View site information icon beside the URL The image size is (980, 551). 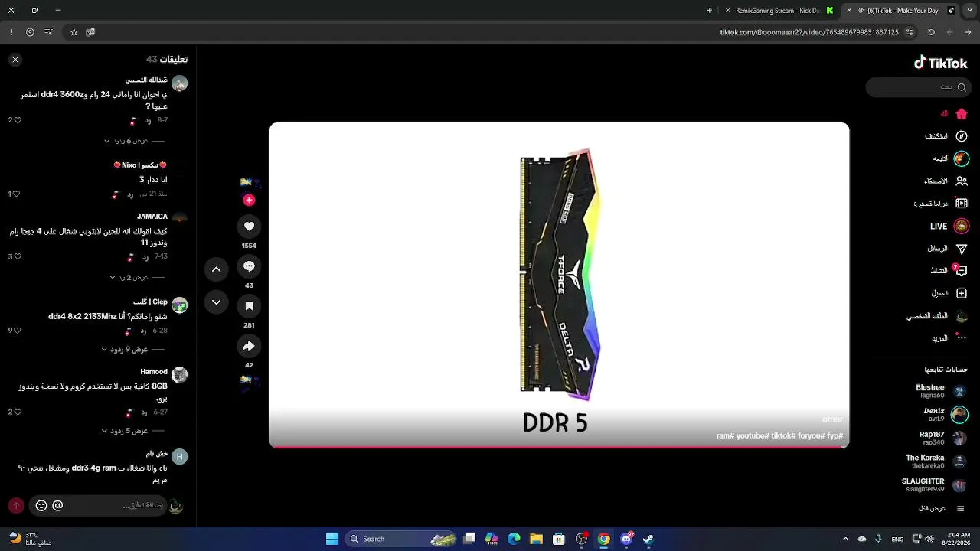click(910, 32)
